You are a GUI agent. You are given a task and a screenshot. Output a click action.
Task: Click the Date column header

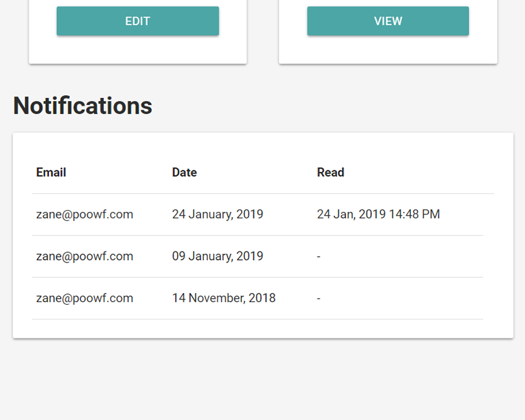coord(184,172)
